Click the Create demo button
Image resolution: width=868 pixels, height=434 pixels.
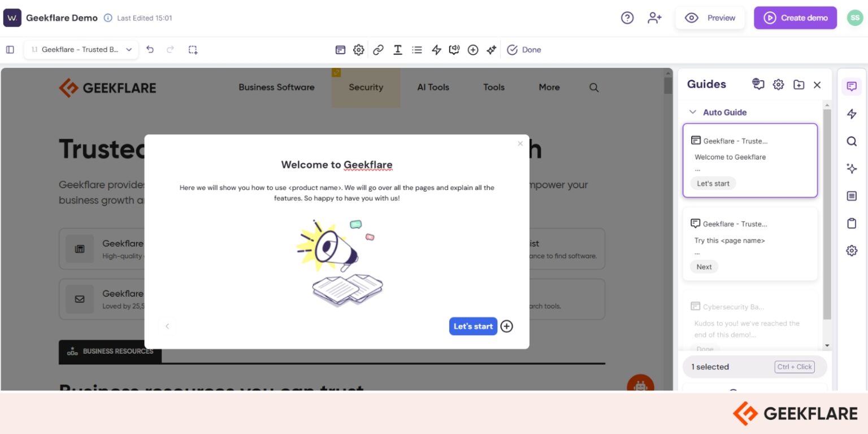point(795,18)
